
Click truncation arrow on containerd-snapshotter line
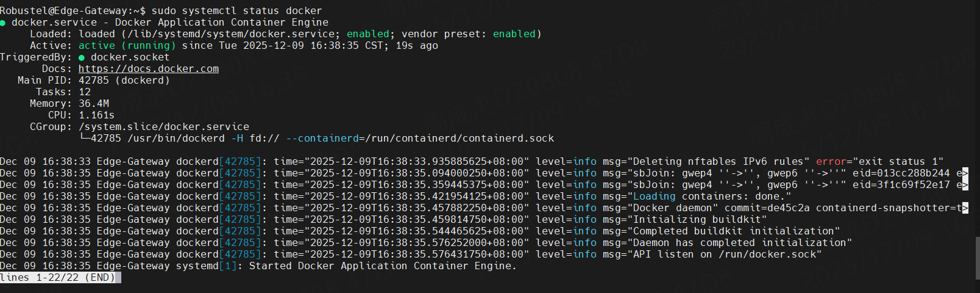click(965, 208)
